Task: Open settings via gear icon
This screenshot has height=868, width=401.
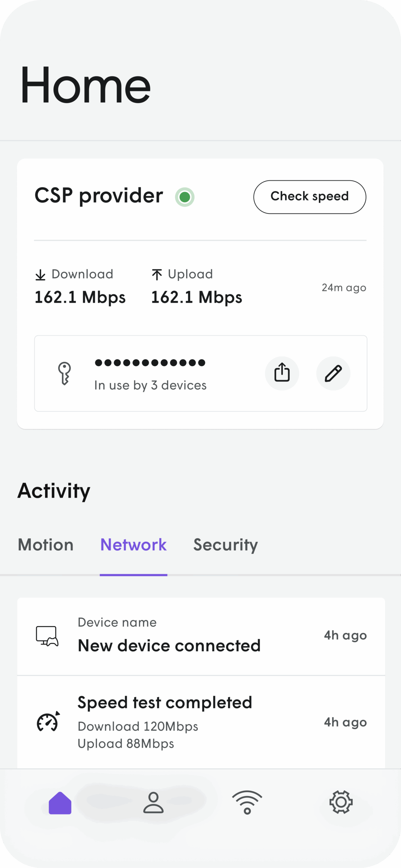Action: (x=341, y=802)
